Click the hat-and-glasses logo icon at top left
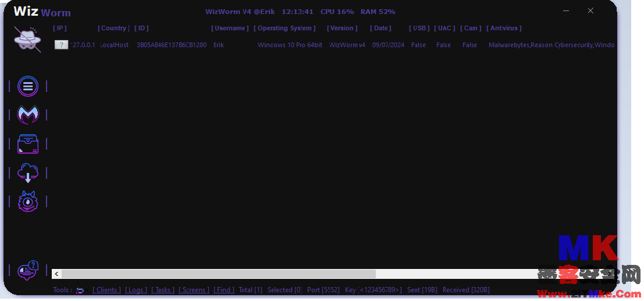 pyautogui.click(x=27, y=40)
